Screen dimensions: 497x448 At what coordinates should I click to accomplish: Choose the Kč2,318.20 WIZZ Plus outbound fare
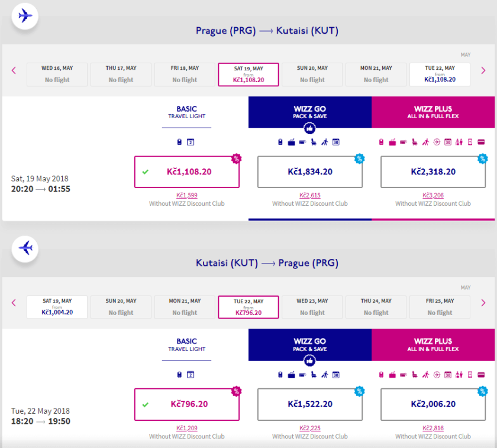433,172
